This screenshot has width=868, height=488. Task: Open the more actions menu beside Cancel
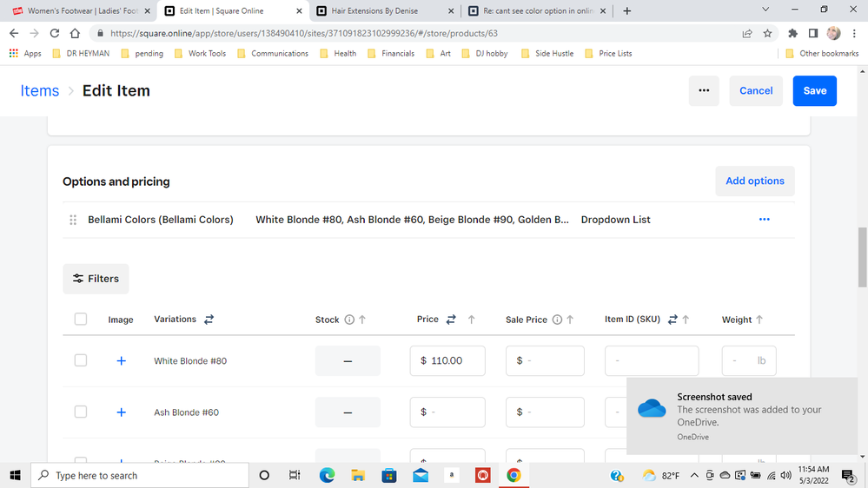(704, 91)
